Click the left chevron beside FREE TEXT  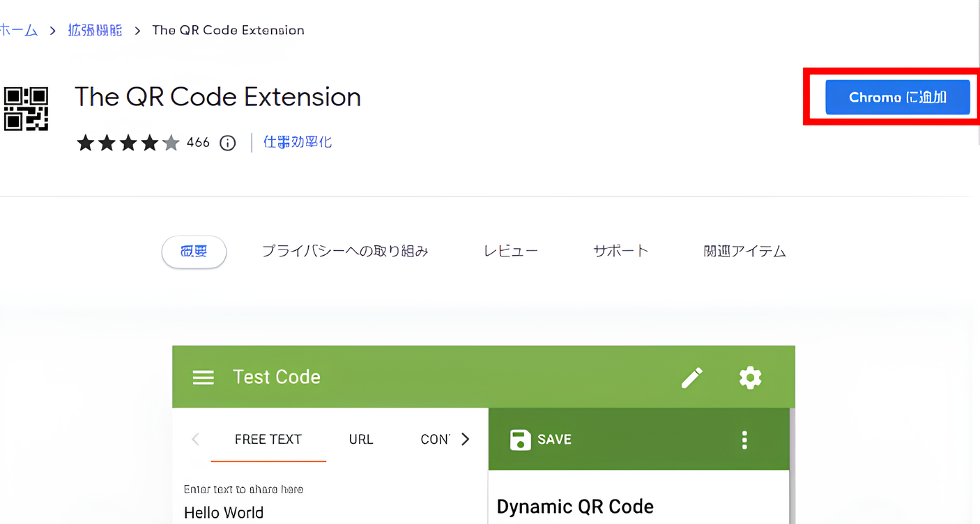click(x=195, y=439)
